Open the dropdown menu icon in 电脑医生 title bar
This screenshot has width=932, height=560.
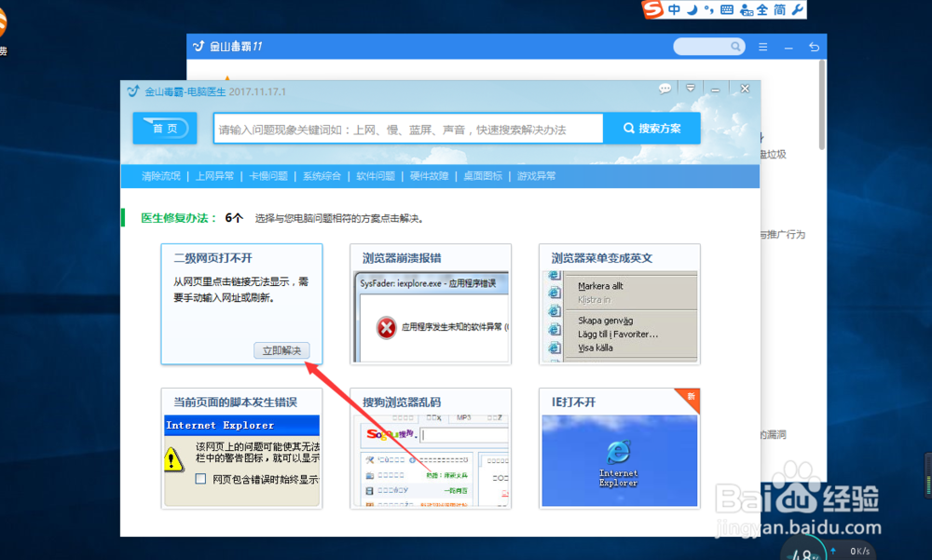pos(690,89)
